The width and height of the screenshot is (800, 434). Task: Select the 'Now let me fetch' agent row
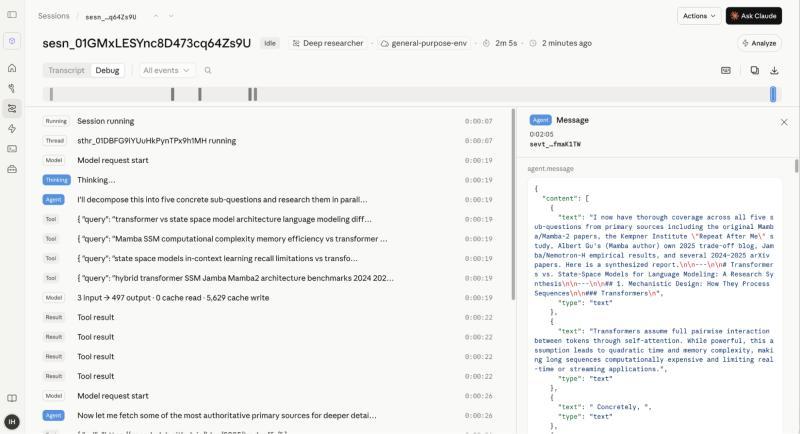coord(268,416)
